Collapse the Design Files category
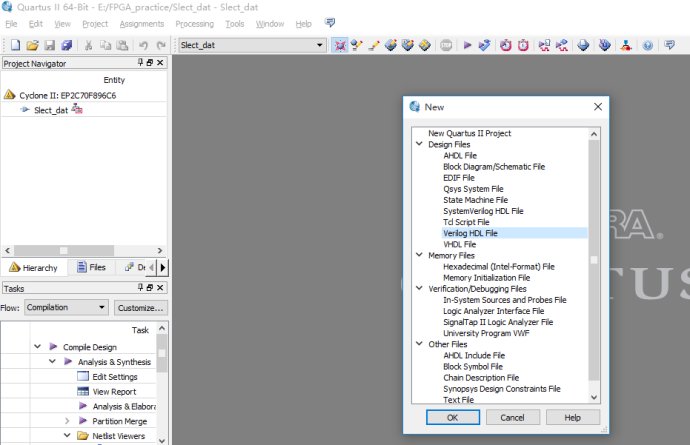The height and width of the screenshot is (445, 690). (419, 144)
